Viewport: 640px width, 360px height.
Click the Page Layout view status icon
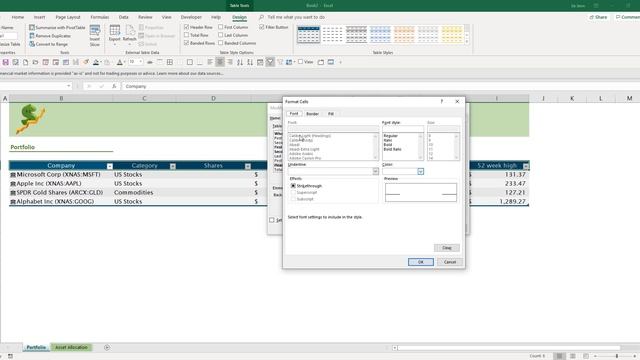point(573,356)
